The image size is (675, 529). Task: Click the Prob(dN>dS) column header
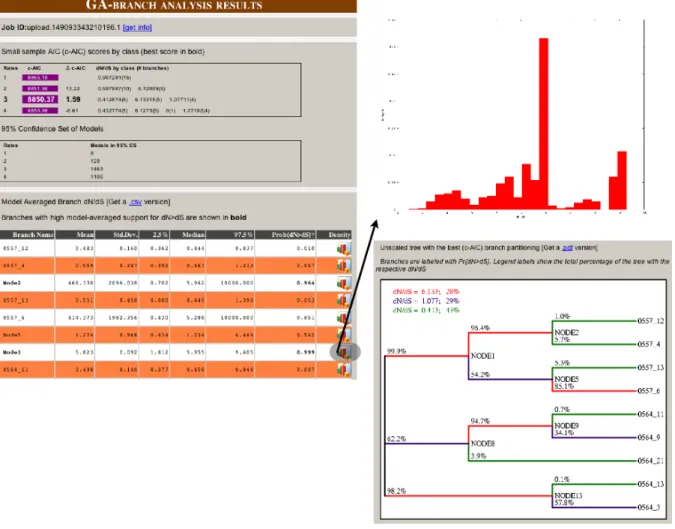pyautogui.click(x=285, y=235)
